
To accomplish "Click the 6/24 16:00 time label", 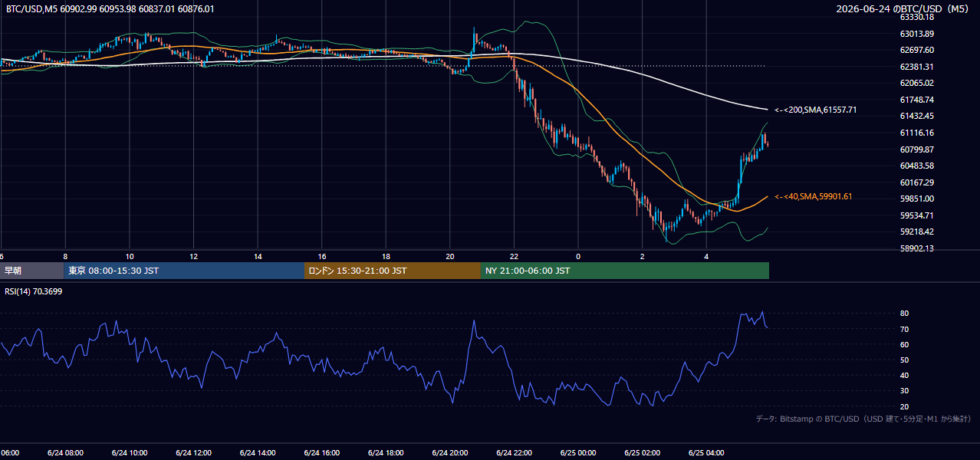I will click(x=321, y=452).
